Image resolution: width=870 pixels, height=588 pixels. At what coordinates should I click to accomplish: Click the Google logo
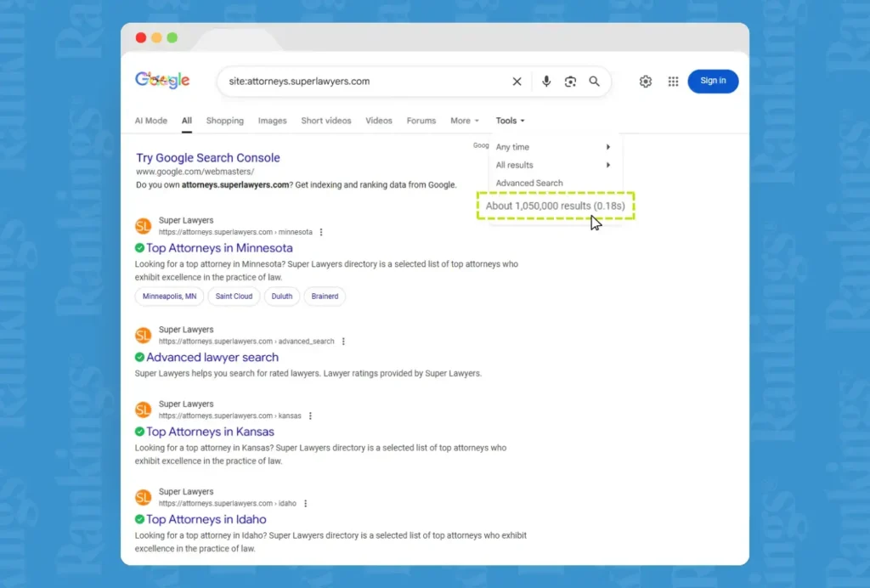[162, 81]
